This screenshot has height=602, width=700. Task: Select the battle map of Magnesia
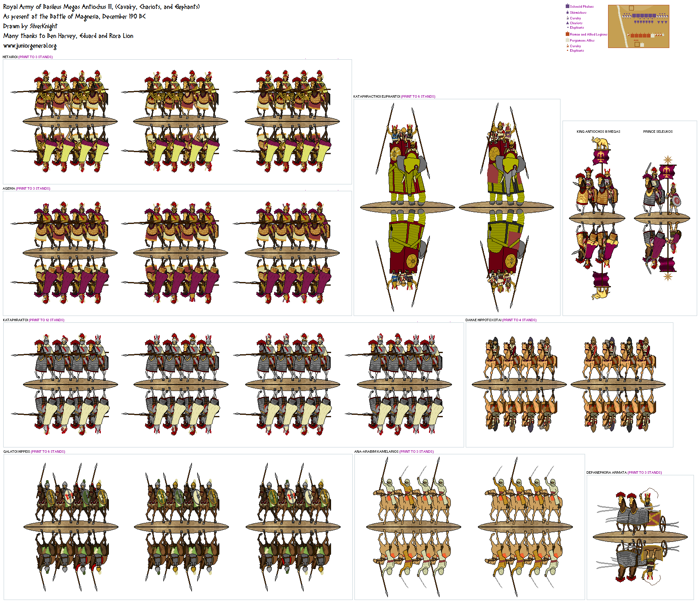click(639, 27)
